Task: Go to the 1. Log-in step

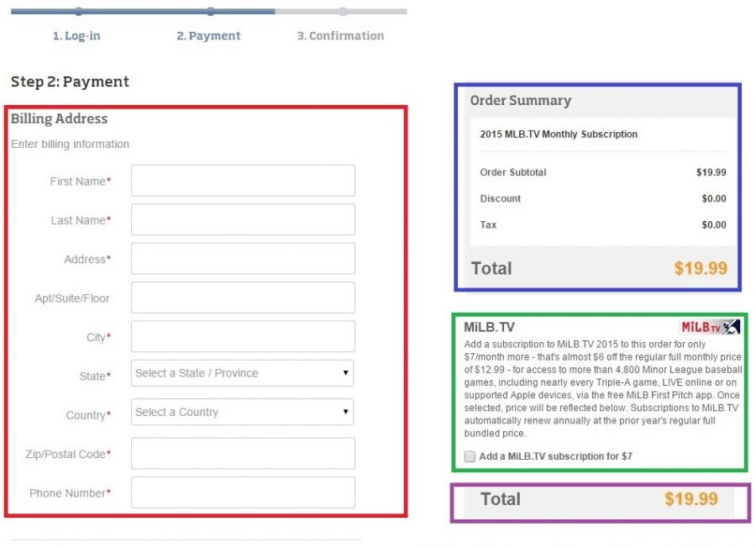Action: click(x=76, y=35)
